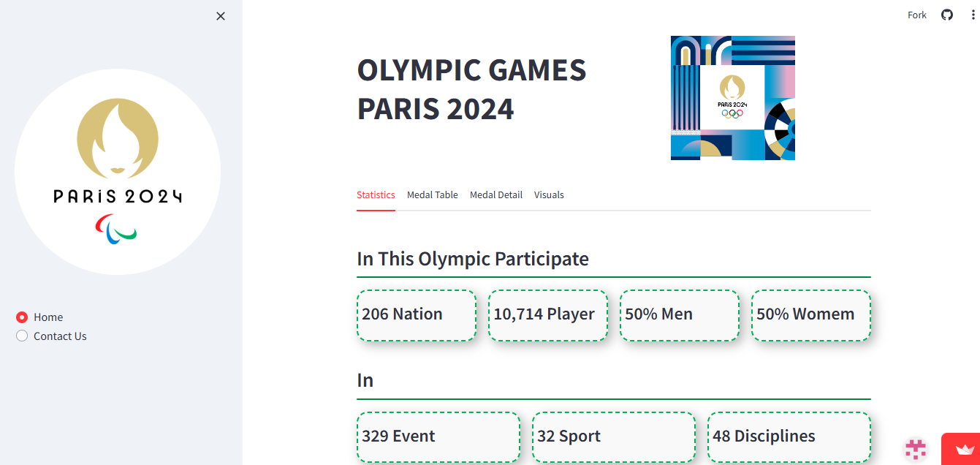Click the 10,714 Player stat card

point(548,315)
